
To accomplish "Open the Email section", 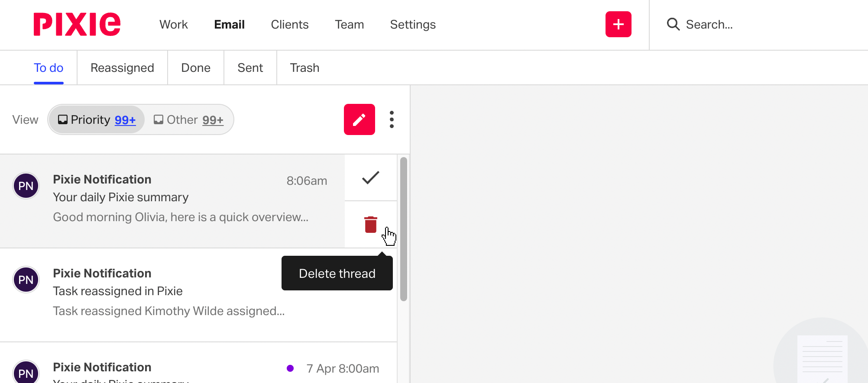I will pyautogui.click(x=230, y=25).
